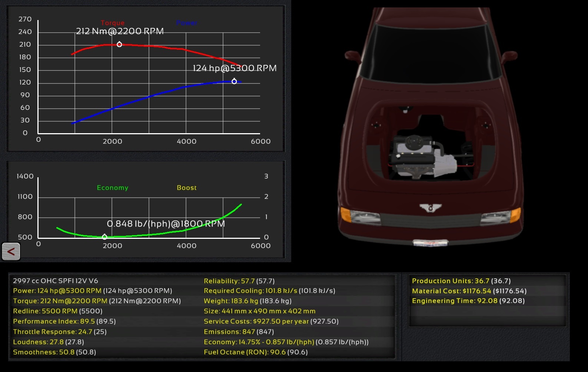
Task: Click the 2997 cc OHC SPFI engine title
Action: [x=56, y=281]
